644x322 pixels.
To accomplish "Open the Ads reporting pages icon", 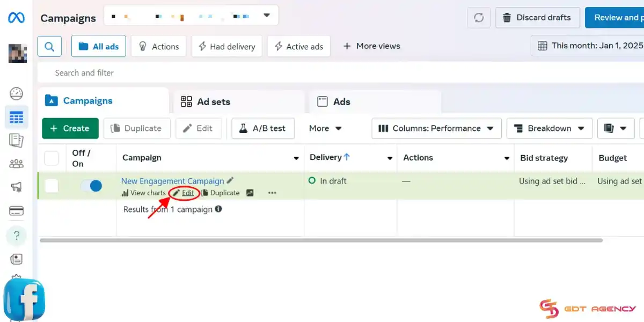I will (x=17, y=141).
